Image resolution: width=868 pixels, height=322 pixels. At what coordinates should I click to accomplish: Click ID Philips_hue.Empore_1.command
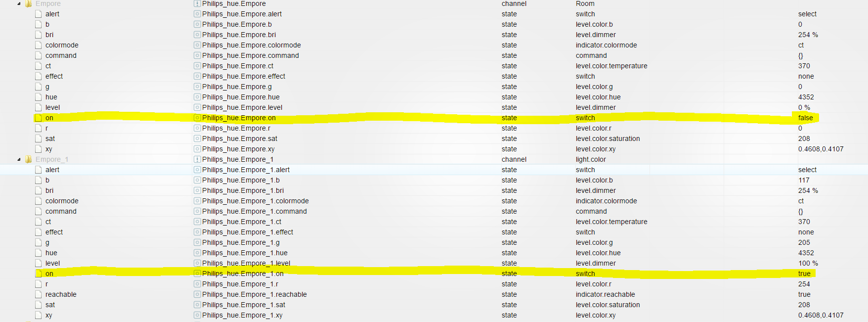tap(255, 211)
